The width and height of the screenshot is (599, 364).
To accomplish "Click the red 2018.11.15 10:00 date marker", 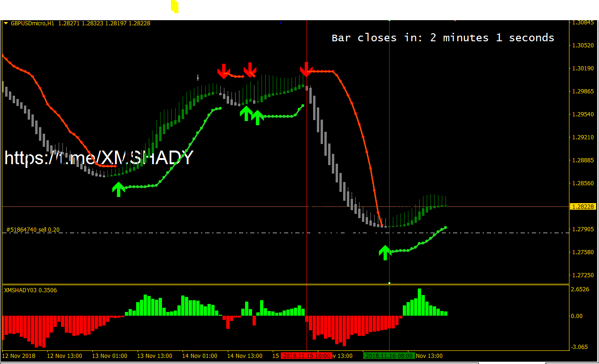I will coord(306,356).
